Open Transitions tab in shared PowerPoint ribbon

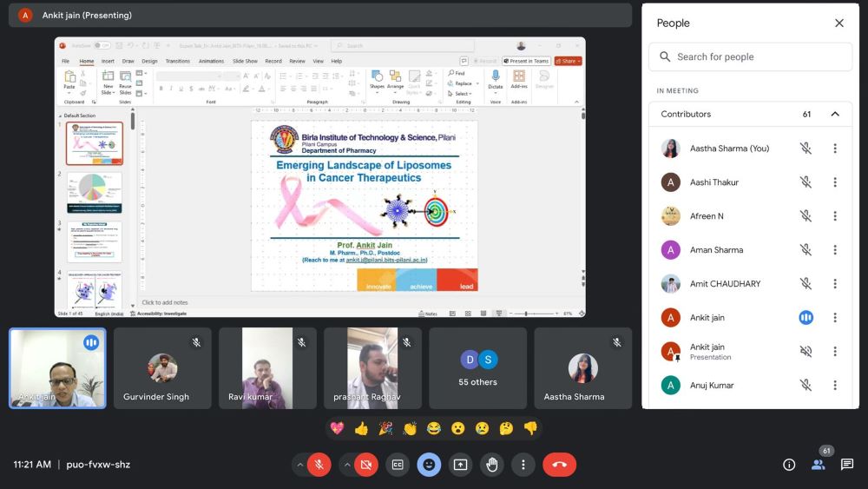point(178,61)
